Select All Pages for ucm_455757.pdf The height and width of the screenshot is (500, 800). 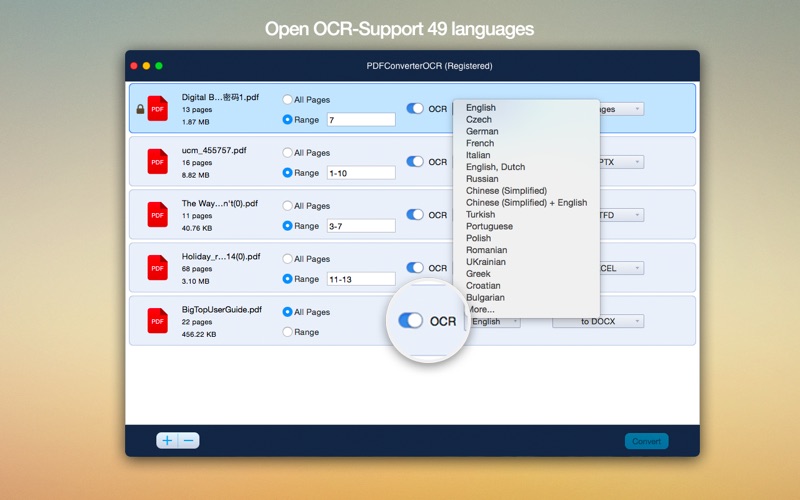click(x=287, y=153)
